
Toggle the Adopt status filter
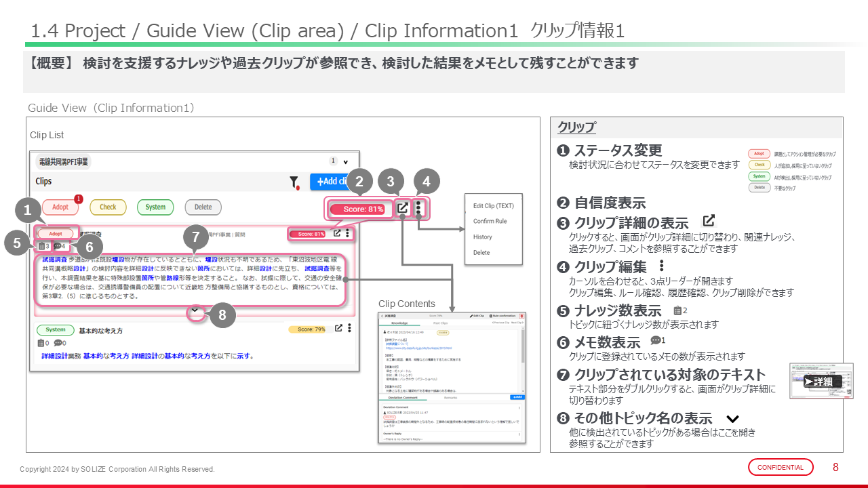pyautogui.click(x=60, y=207)
